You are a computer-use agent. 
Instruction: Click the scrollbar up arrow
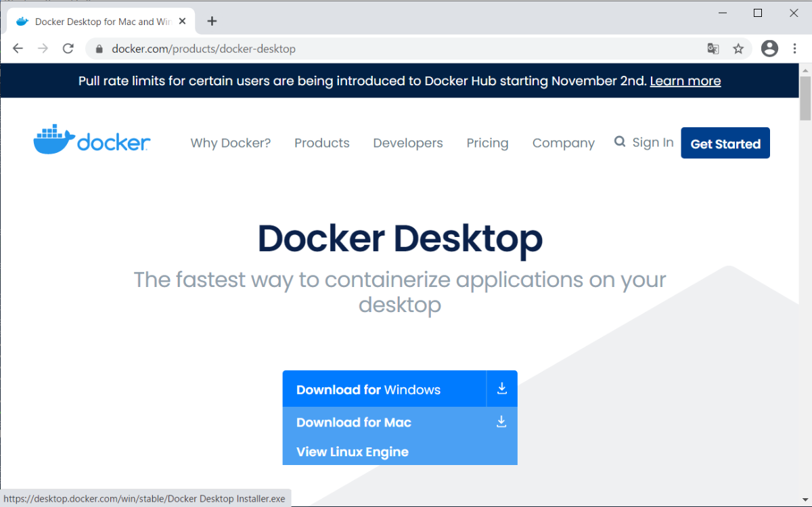(x=805, y=70)
